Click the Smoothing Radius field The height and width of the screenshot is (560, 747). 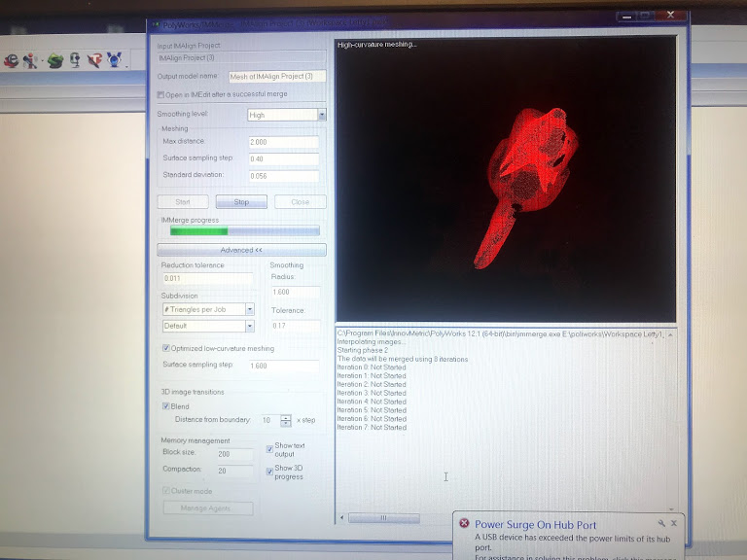click(x=296, y=292)
